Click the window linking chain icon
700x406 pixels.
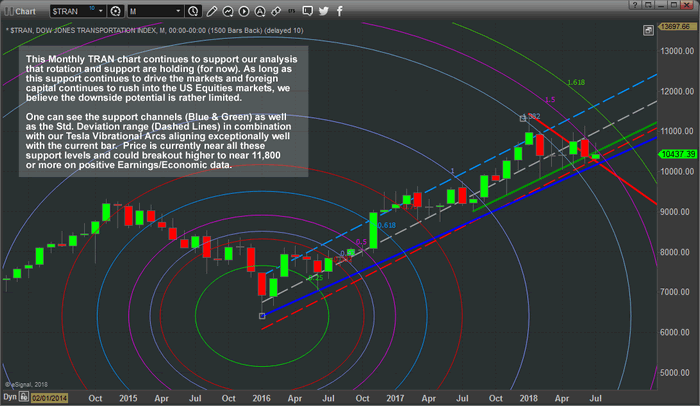coord(276,11)
